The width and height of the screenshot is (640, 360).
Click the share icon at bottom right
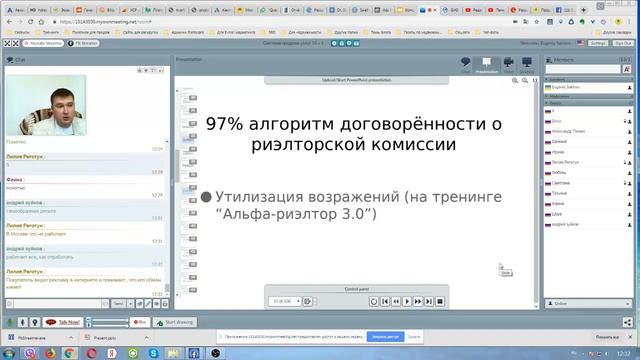[x=627, y=322]
